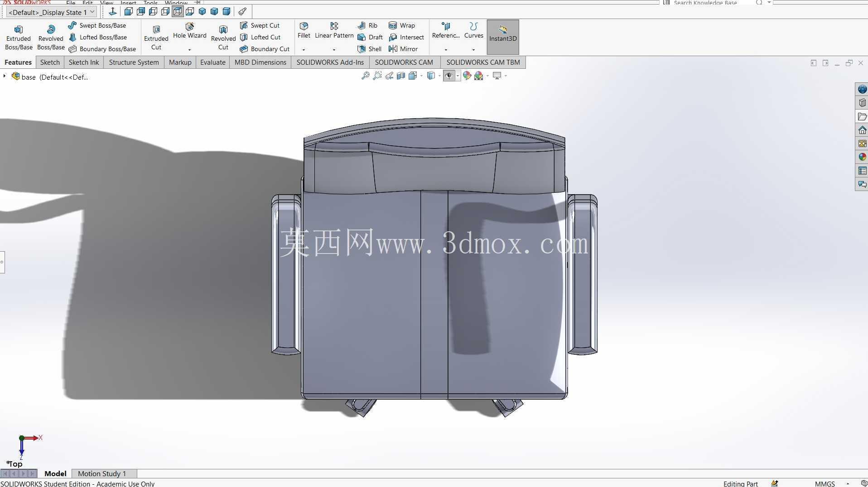Switch to Isometric view

click(x=202, y=11)
